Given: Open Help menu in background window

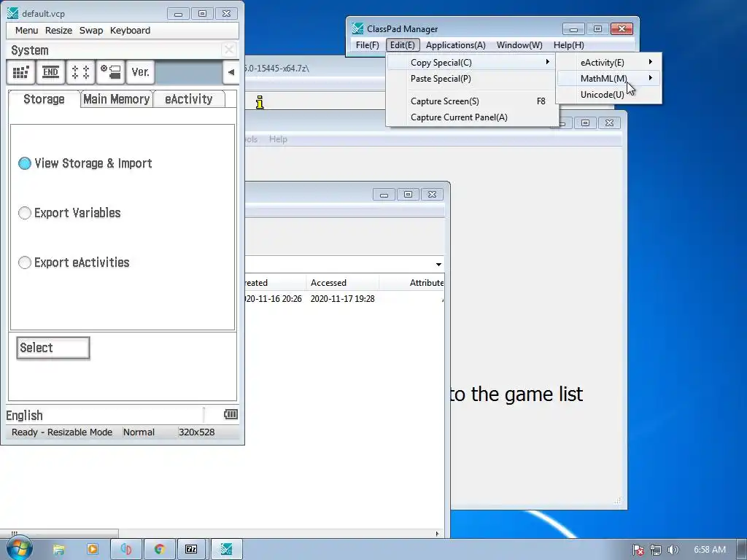Looking at the screenshot, I should [x=278, y=139].
